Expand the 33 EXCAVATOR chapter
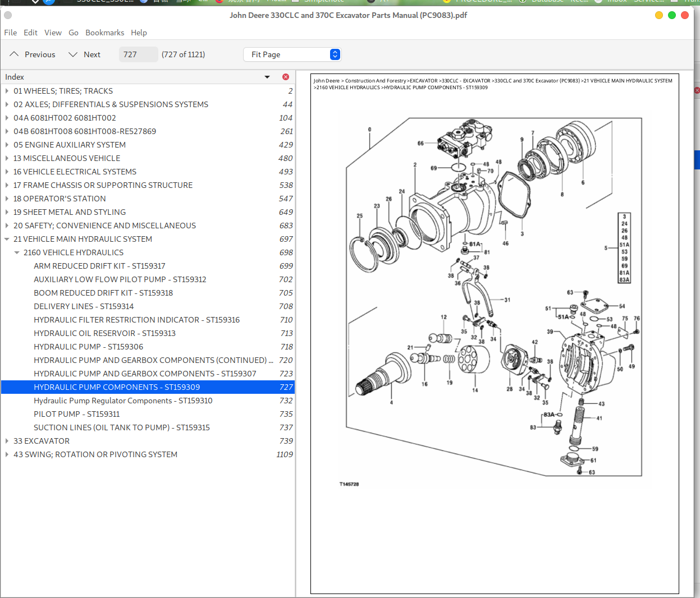The width and height of the screenshot is (700, 598). pos(7,441)
